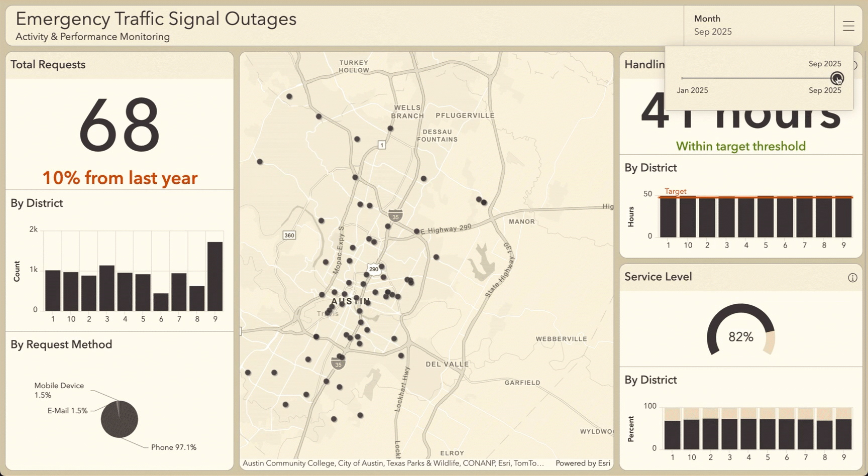The image size is (868, 476).
Task: Click the Del Valle label on the map
Action: click(x=447, y=364)
